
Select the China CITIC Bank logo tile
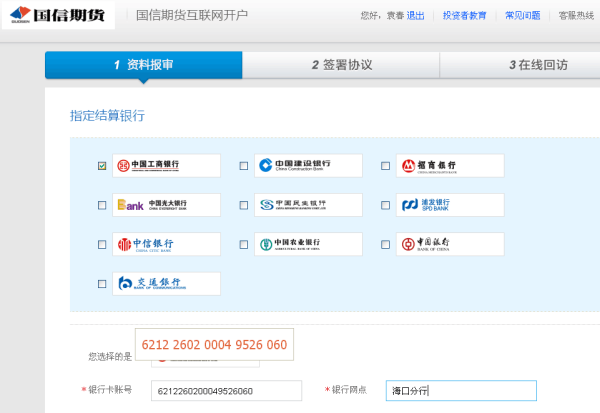click(166, 244)
